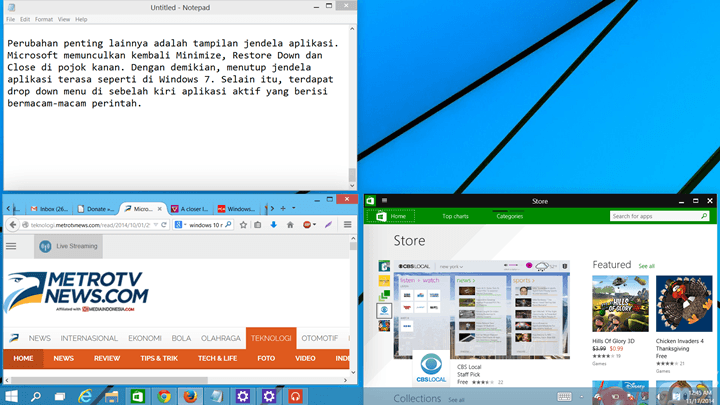The image size is (720, 405).
Task: Click Firefox back navigation arrow
Action: (x=13, y=225)
